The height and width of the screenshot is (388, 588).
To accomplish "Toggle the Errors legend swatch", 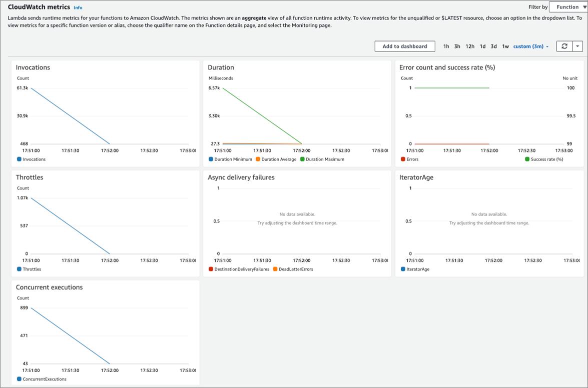I will pos(403,159).
